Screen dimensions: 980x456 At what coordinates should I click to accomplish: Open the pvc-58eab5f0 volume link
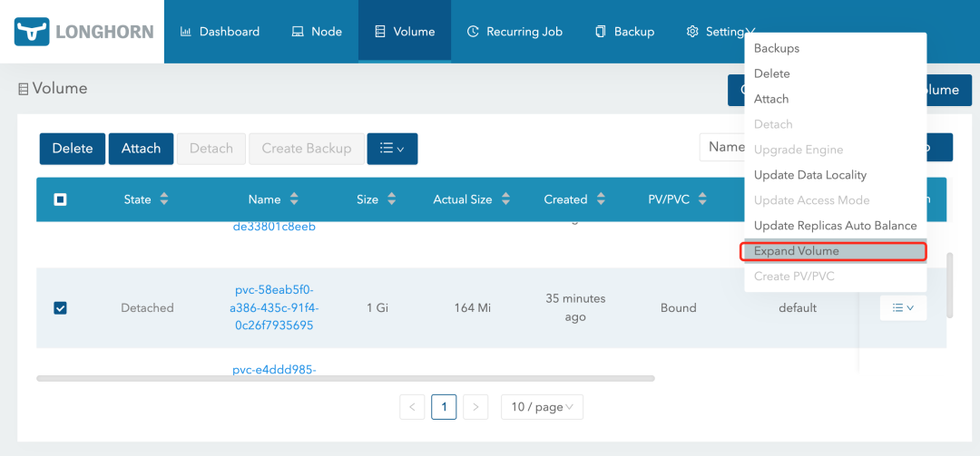[277, 307]
